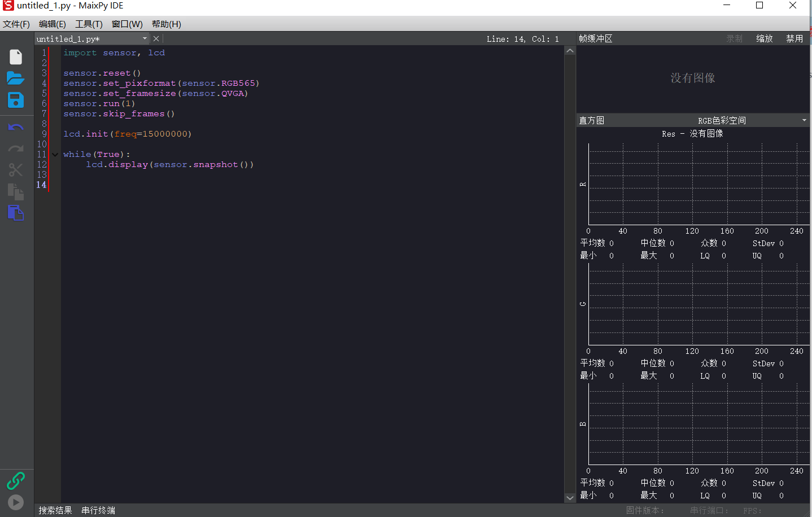Click the Res - 没有图像 label
The image size is (812, 517).
693,134
